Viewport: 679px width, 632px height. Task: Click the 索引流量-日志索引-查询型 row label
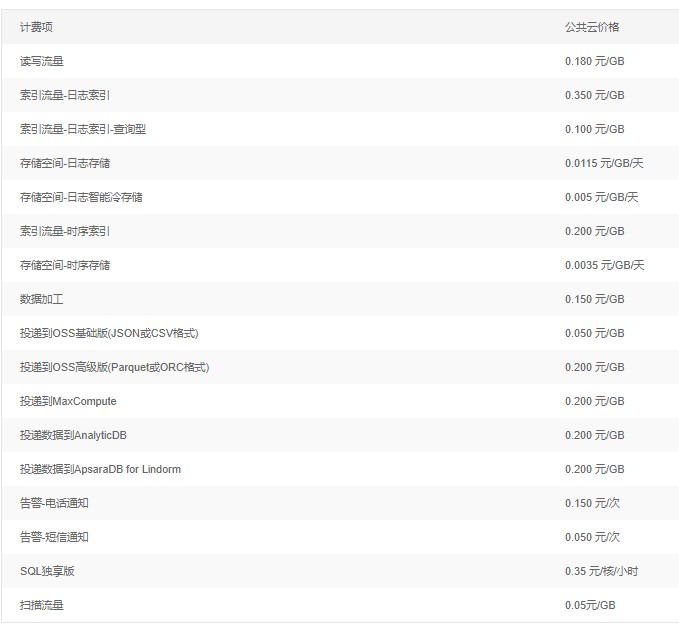(83, 129)
